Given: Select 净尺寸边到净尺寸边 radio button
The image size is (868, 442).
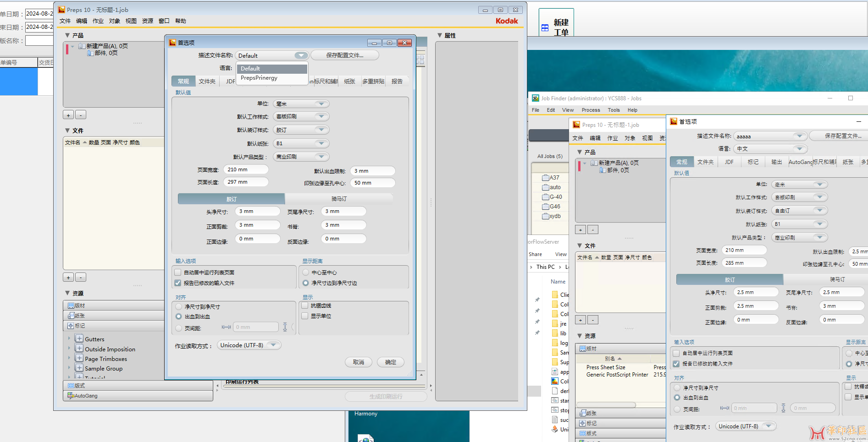Looking at the screenshot, I should click(306, 283).
